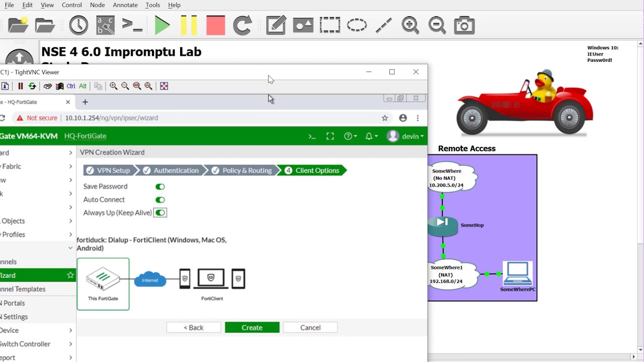This screenshot has height=362, width=644.
Task: Open FortiGate help dropdown
Action: tap(350, 136)
